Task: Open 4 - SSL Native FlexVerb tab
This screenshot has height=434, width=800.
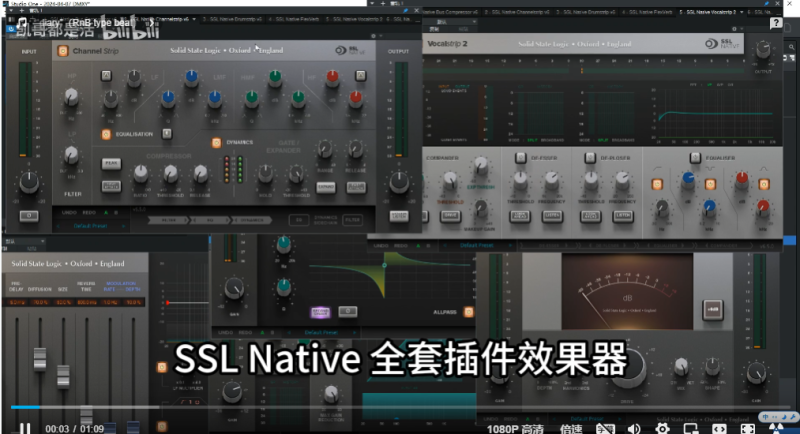Action: [647, 12]
